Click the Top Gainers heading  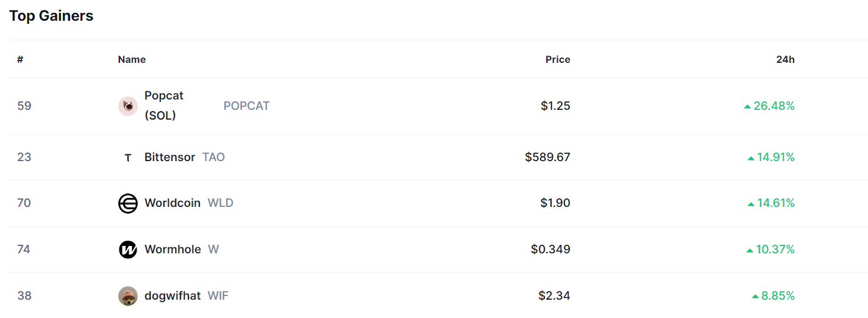click(51, 16)
